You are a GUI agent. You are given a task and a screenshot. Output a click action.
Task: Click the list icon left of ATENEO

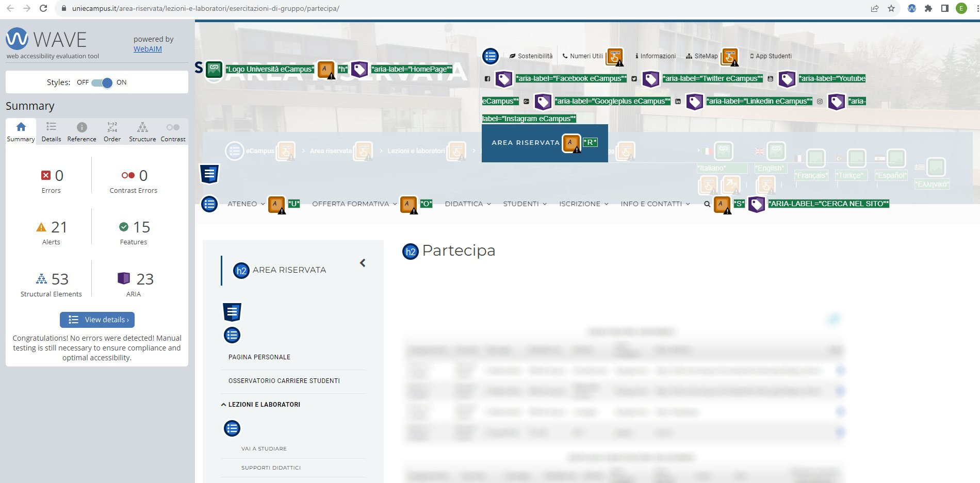tap(209, 204)
